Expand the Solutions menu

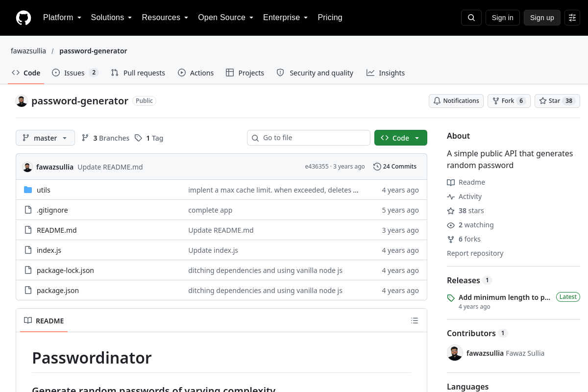pyautogui.click(x=112, y=18)
